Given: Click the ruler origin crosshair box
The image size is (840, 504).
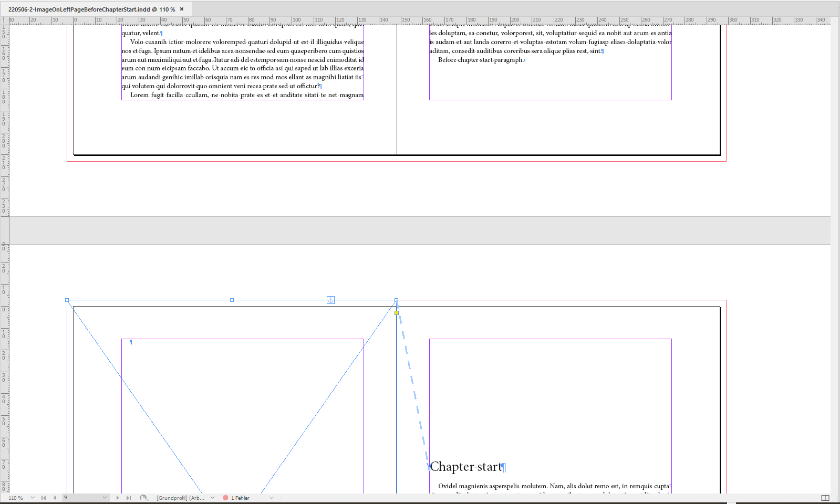Looking at the screenshot, I should [x=4, y=20].
